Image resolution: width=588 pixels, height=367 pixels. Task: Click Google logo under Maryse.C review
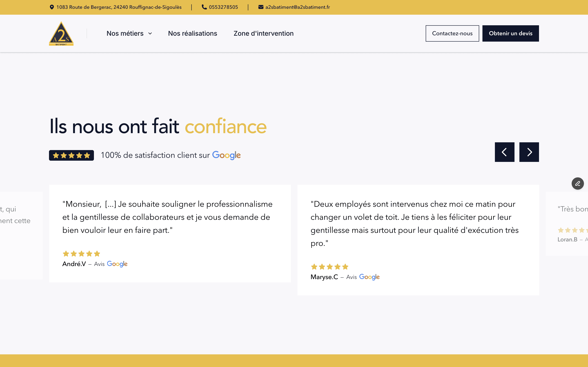coord(369,277)
